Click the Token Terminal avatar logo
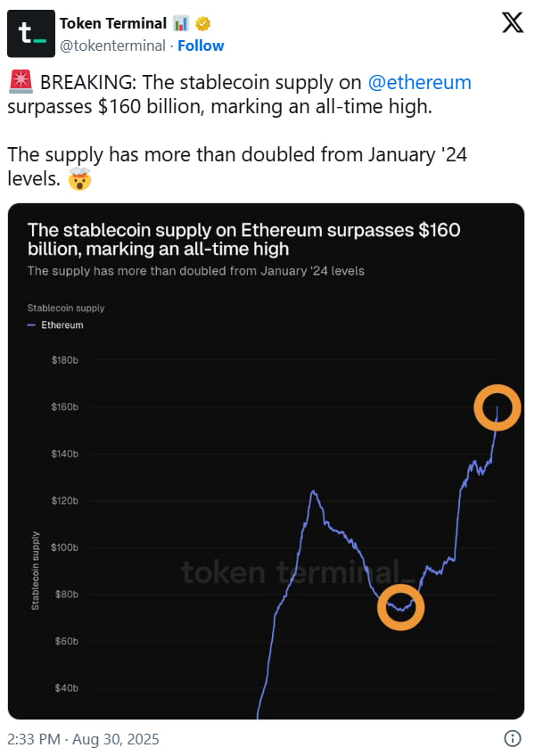 [x=29, y=29]
